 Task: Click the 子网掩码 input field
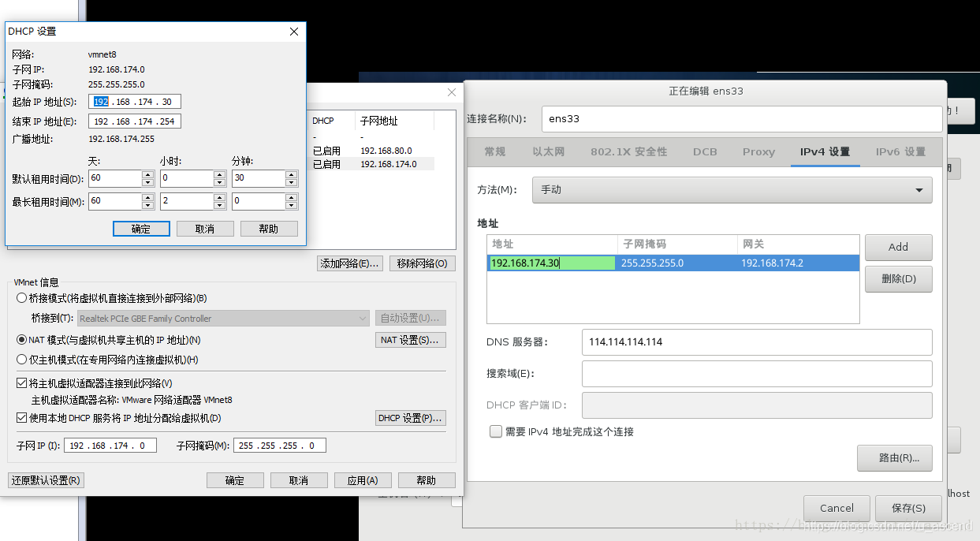279,446
